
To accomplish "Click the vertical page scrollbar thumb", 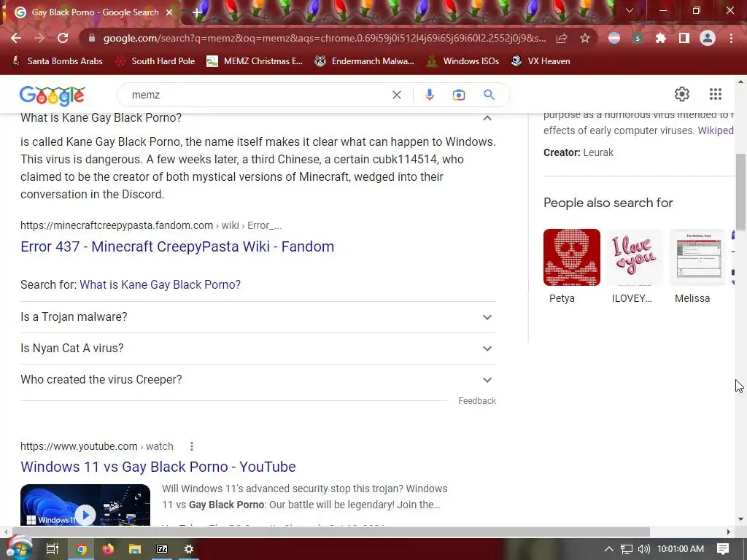I will click(741, 192).
